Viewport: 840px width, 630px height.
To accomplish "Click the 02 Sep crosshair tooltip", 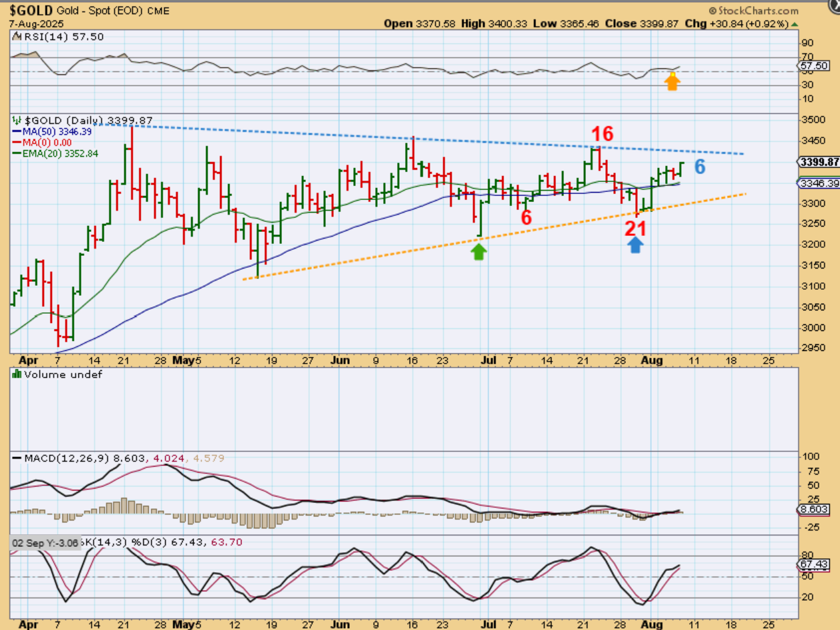I will click(x=45, y=542).
